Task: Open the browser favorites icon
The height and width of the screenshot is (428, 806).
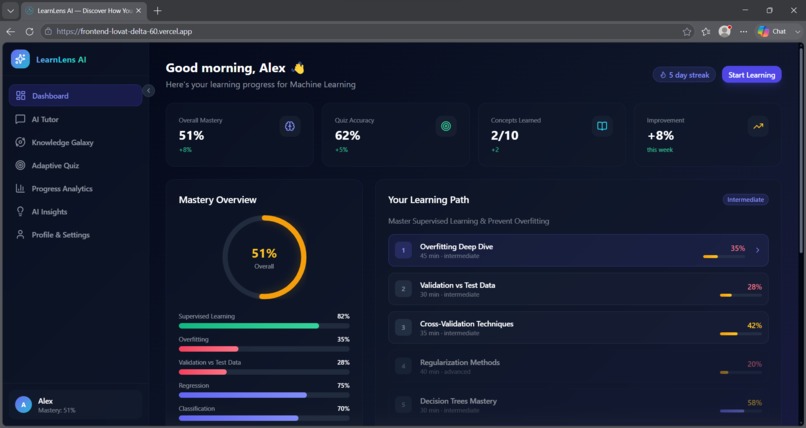Action: 706,31
